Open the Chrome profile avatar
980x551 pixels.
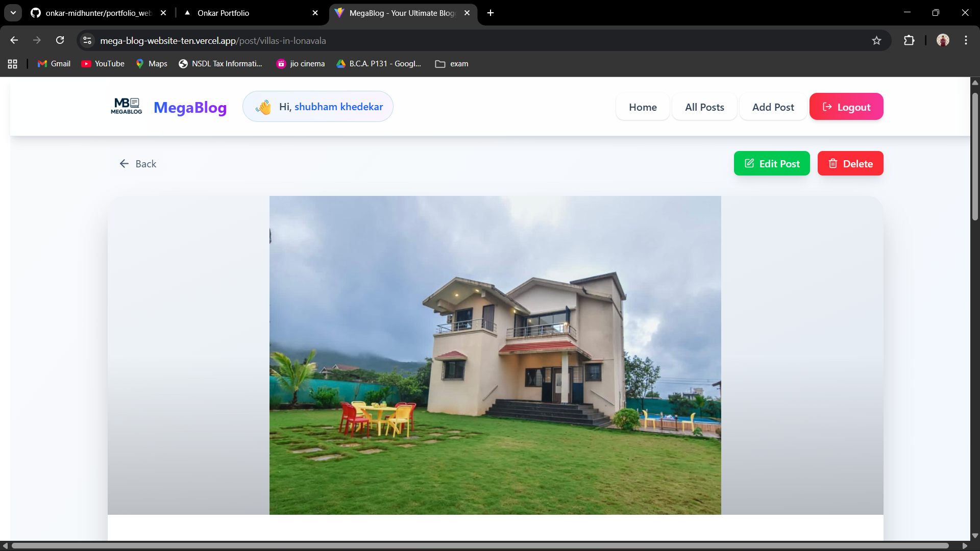pos(943,40)
